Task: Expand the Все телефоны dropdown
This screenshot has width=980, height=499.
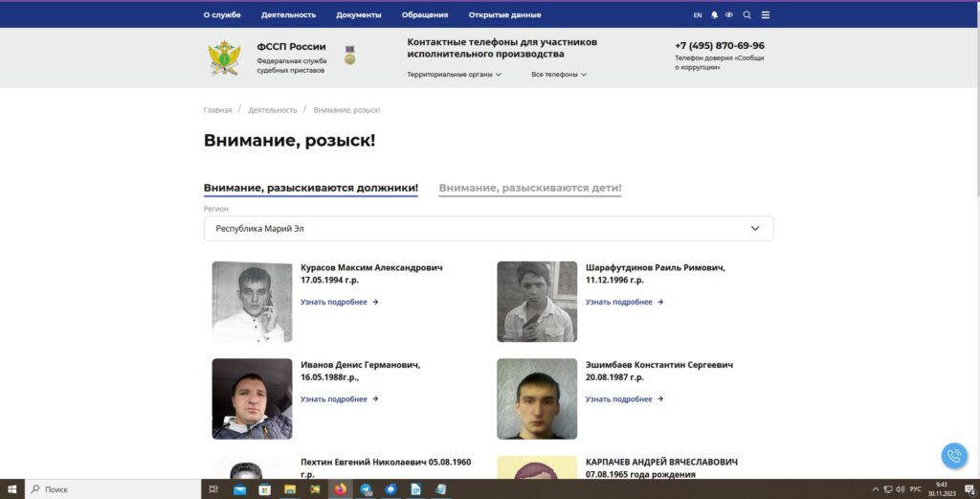Action: 559,75
